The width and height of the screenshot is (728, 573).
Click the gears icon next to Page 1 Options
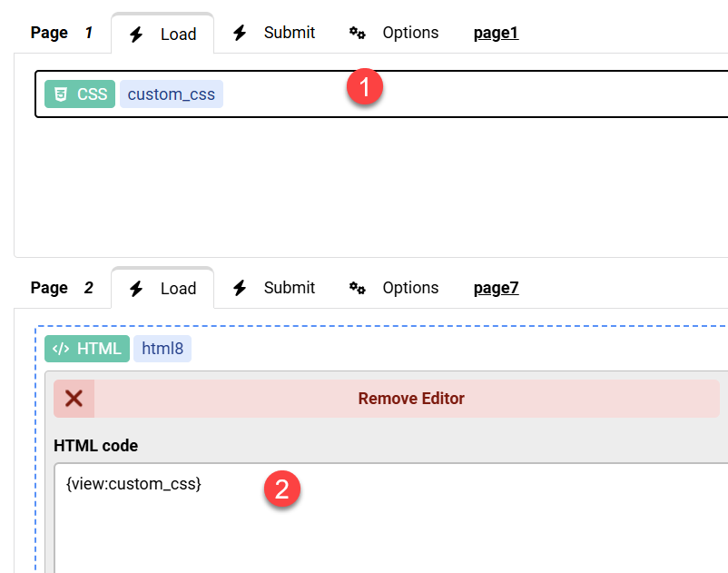pyautogui.click(x=358, y=33)
